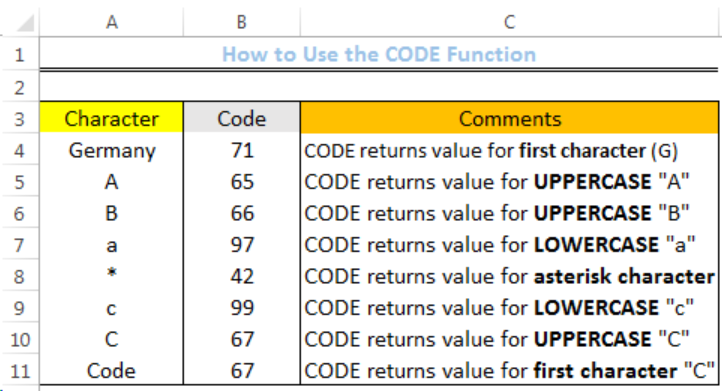Screen dimensions: 727x391
Task: Select the cell with code value 42
Action: click(242, 276)
